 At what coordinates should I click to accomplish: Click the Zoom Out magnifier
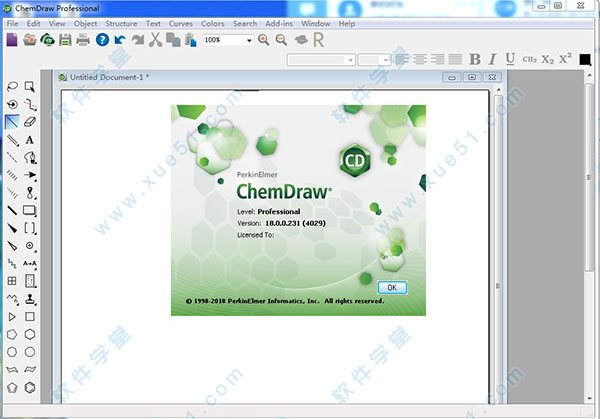pyautogui.click(x=282, y=40)
